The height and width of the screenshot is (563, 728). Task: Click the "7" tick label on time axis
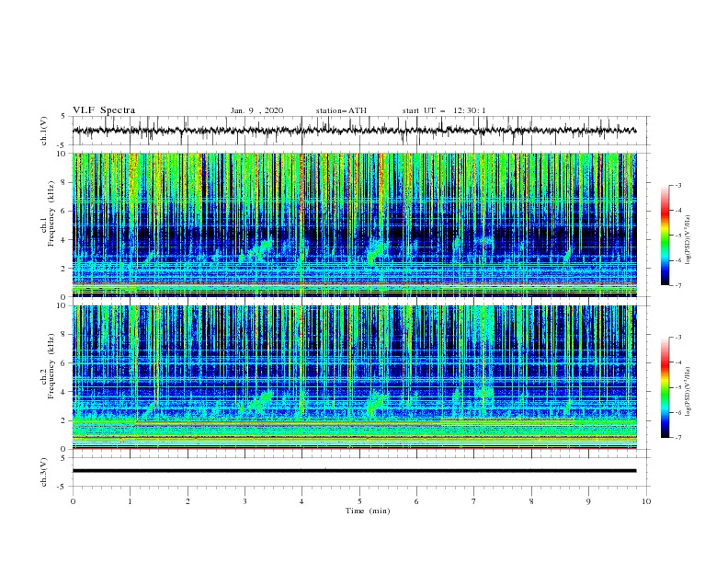(x=474, y=501)
